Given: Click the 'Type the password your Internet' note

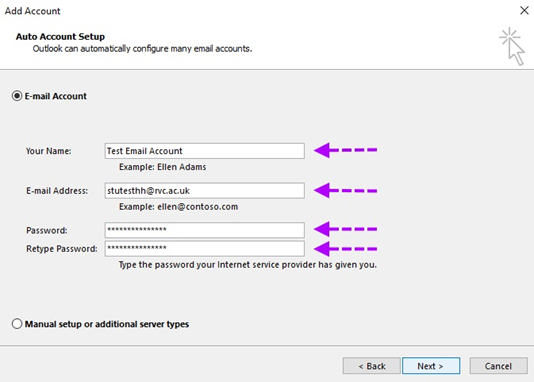Looking at the screenshot, I should tap(248, 265).
